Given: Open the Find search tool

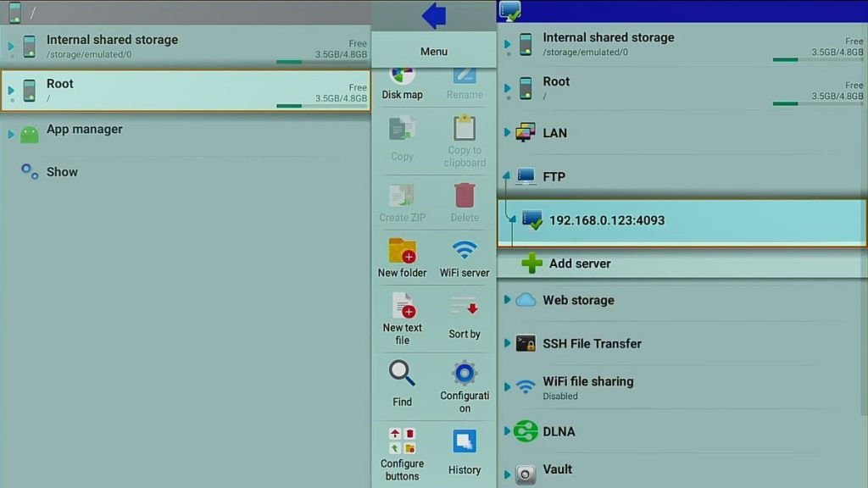Looking at the screenshot, I should tap(402, 383).
